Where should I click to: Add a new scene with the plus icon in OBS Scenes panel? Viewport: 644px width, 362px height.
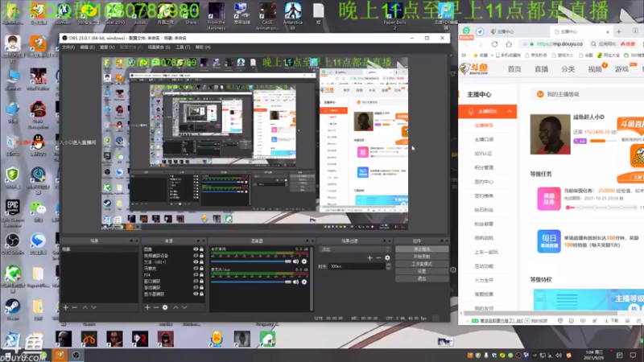click(66, 307)
